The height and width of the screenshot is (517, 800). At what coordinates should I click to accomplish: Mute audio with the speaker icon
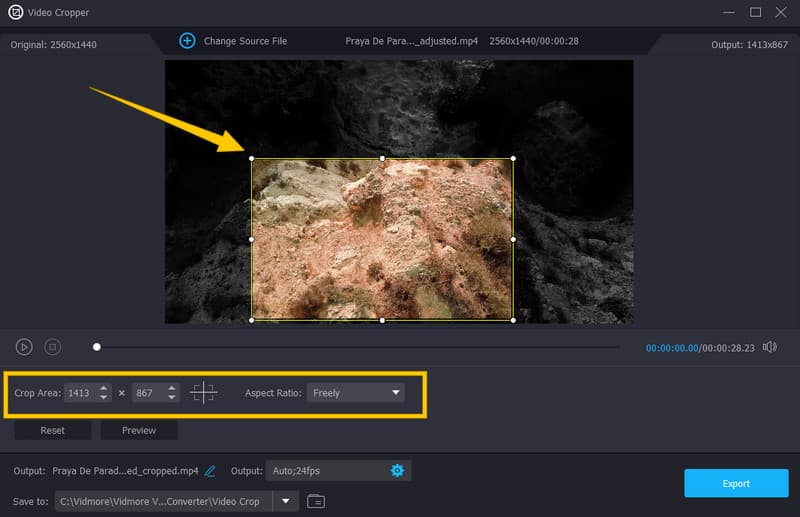pos(769,347)
